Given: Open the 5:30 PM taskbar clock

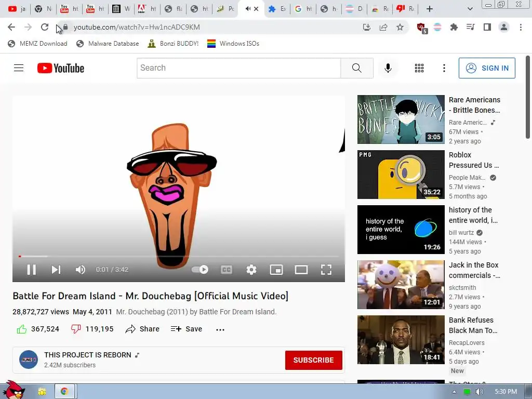Looking at the screenshot, I should pyautogui.click(x=506, y=392).
